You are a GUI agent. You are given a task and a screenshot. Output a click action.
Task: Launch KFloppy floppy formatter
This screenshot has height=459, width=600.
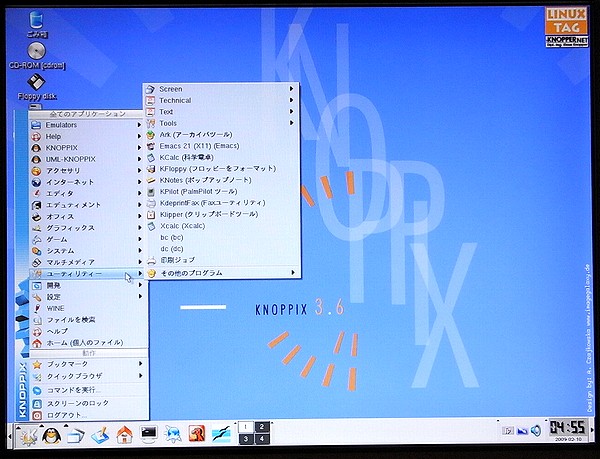221,169
